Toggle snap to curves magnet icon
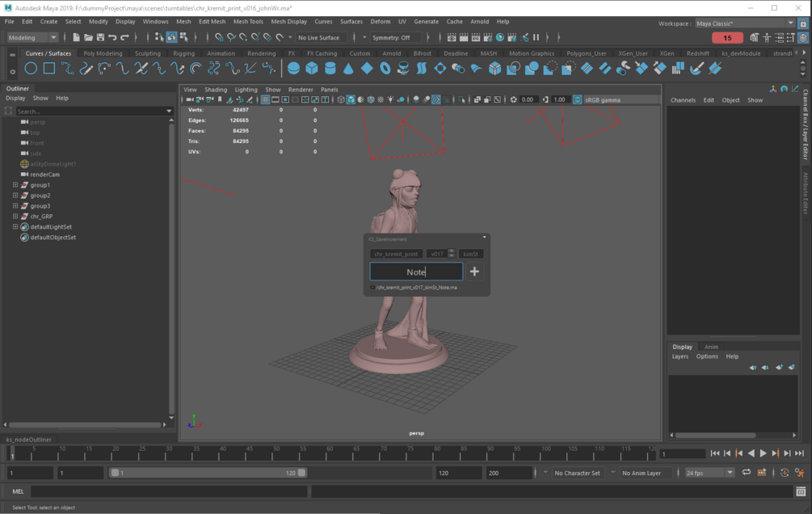Image resolution: width=812 pixels, height=514 pixels. coord(231,37)
